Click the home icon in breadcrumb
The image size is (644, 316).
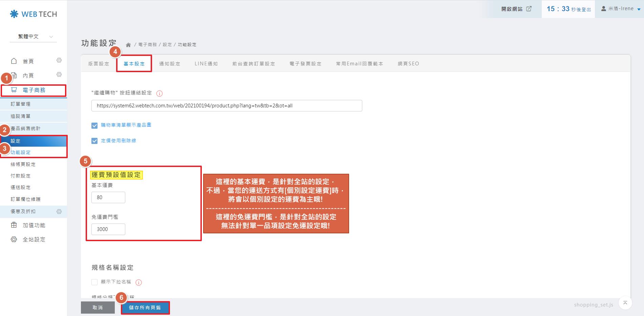point(128,45)
